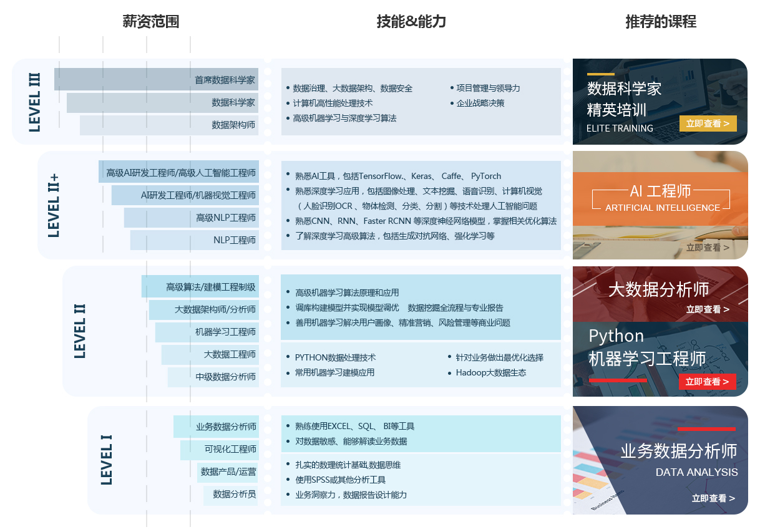Open the AI 工程师 course banner
This screenshot has height=532, width=760.
pos(660,205)
